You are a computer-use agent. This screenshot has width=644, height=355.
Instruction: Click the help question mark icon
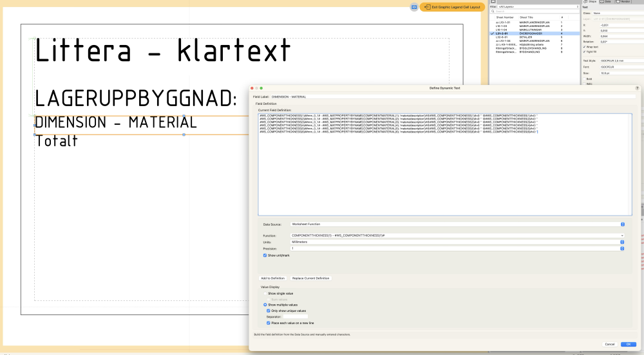click(637, 87)
